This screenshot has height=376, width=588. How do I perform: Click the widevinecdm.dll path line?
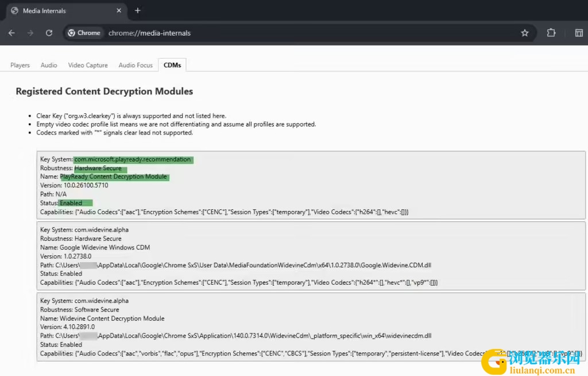[235, 336]
